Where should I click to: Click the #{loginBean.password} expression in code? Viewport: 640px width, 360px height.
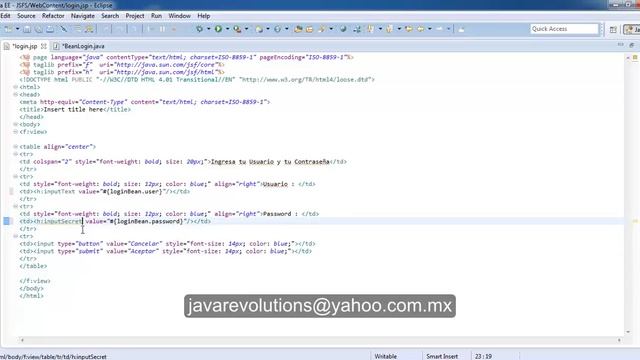(x=147, y=221)
